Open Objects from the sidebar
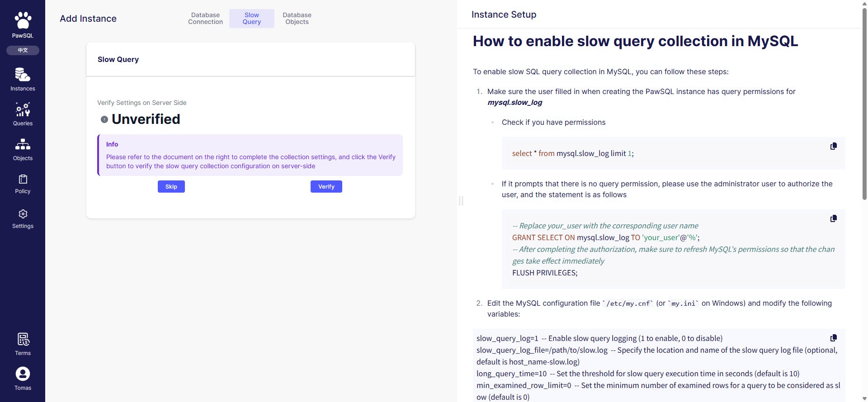The width and height of the screenshot is (868, 402). (23, 150)
